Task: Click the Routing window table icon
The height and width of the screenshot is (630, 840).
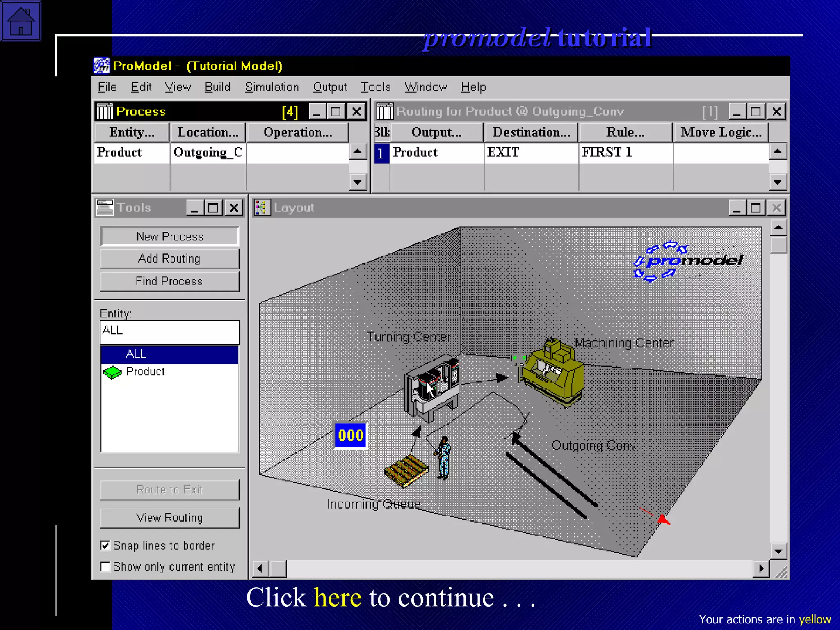Action: click(x=385, y=111)
